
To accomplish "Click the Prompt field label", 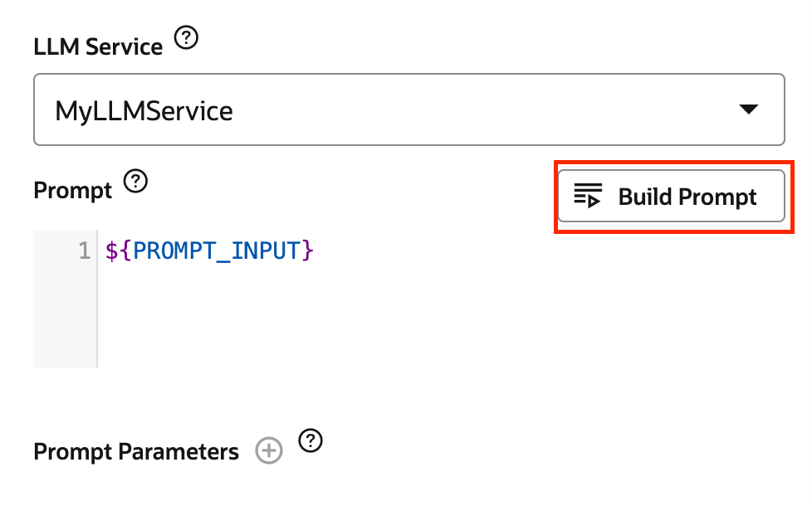I will (x=72, y=191).
